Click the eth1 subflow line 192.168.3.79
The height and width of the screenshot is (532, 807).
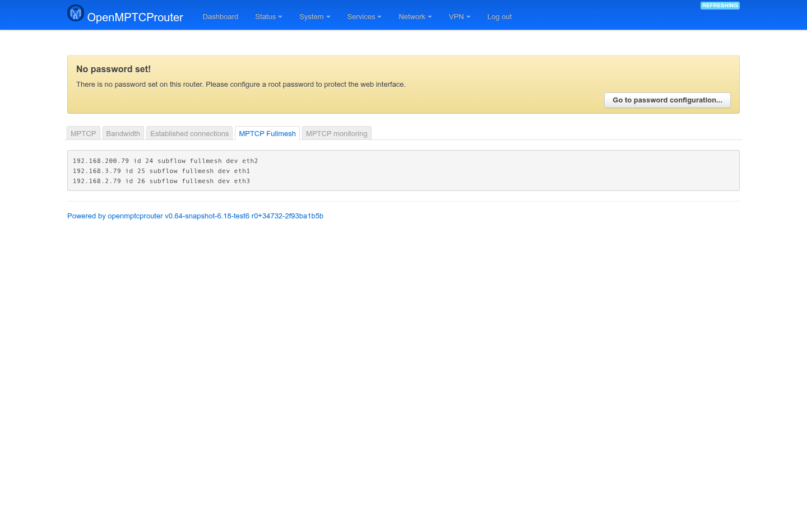click(x=161, y=171)
